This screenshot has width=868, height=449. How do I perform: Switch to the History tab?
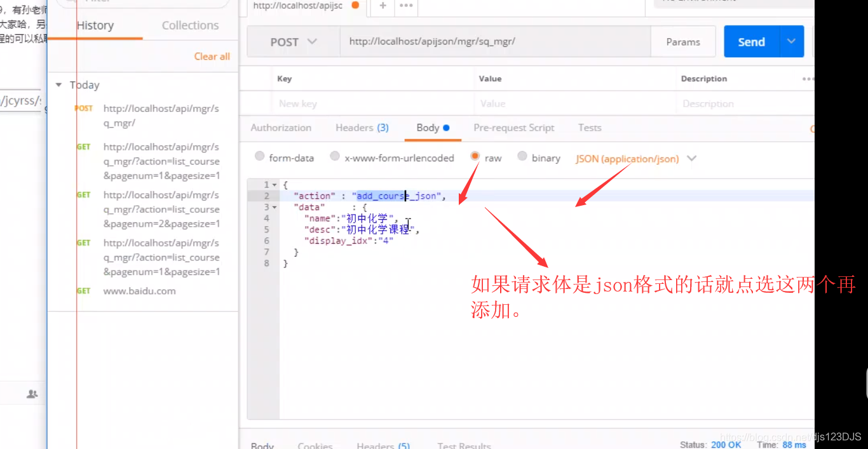[x=95, y=25]
